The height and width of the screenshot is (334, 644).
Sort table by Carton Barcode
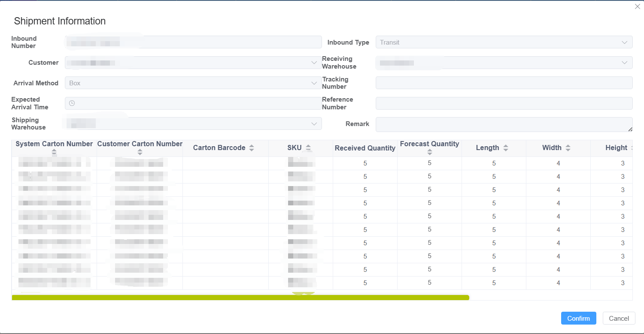(x=252, y=148)
